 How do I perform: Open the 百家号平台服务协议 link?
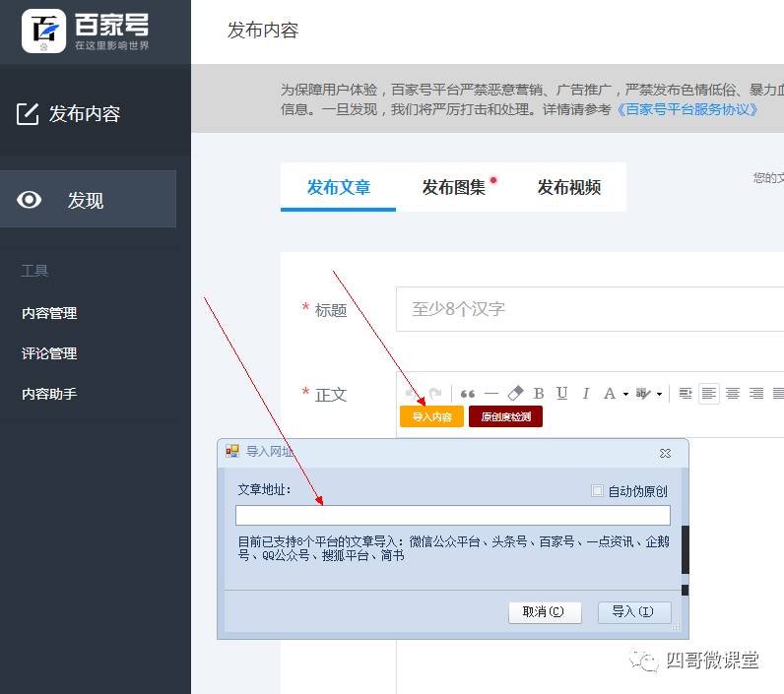(x=687, y=109)
